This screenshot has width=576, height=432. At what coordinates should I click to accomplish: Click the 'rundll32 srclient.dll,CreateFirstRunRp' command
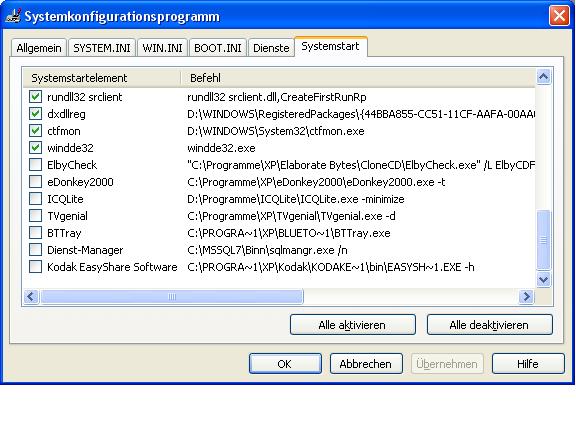pos(277,97)
